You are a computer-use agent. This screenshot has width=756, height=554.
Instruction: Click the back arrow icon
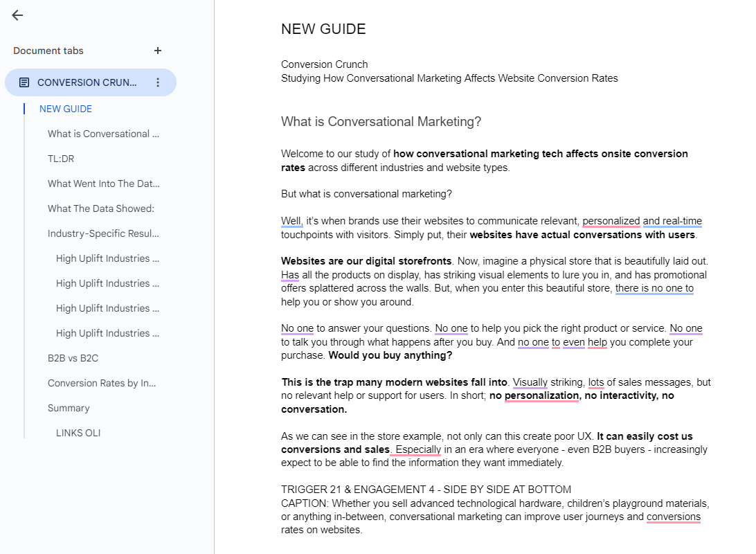(x=17, y=15)
